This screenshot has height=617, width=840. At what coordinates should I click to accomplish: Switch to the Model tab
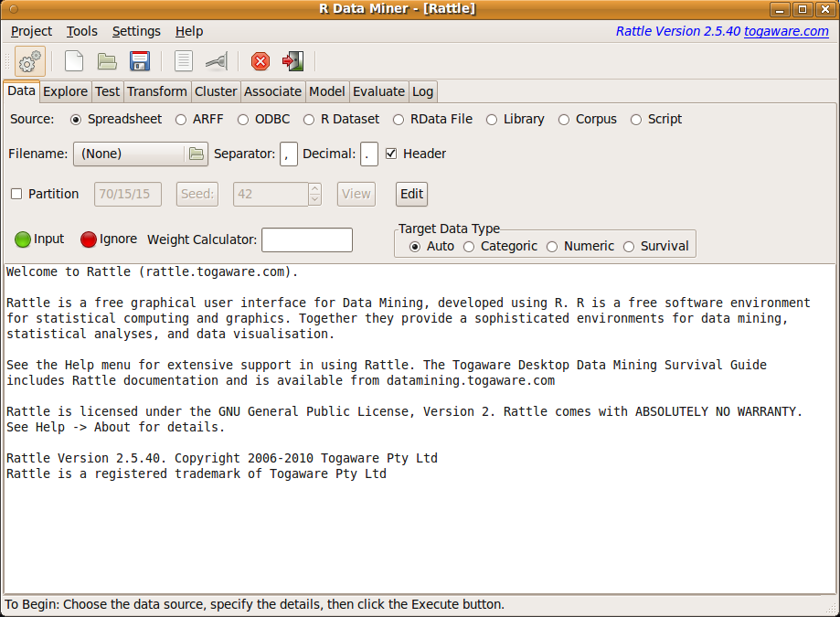coord(327,91)
